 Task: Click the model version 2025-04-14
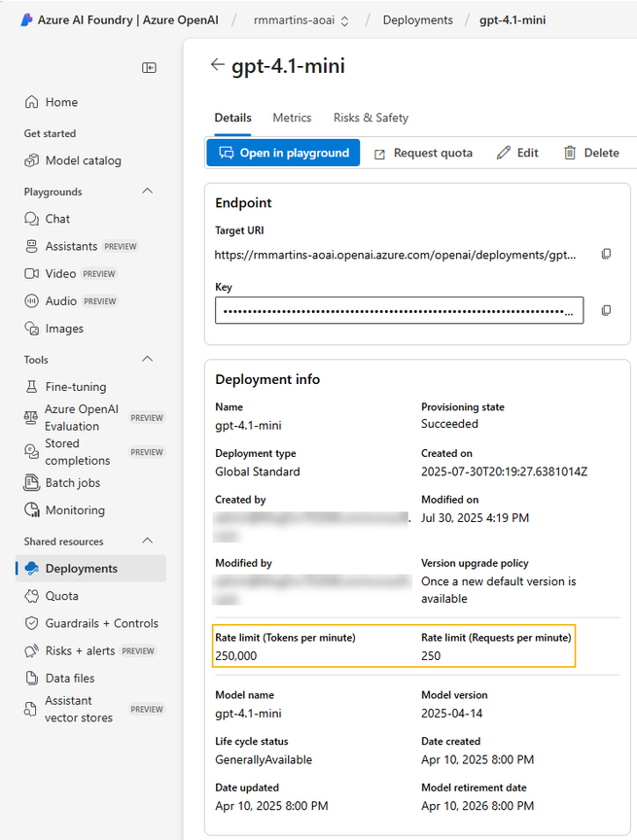[451, 713]
